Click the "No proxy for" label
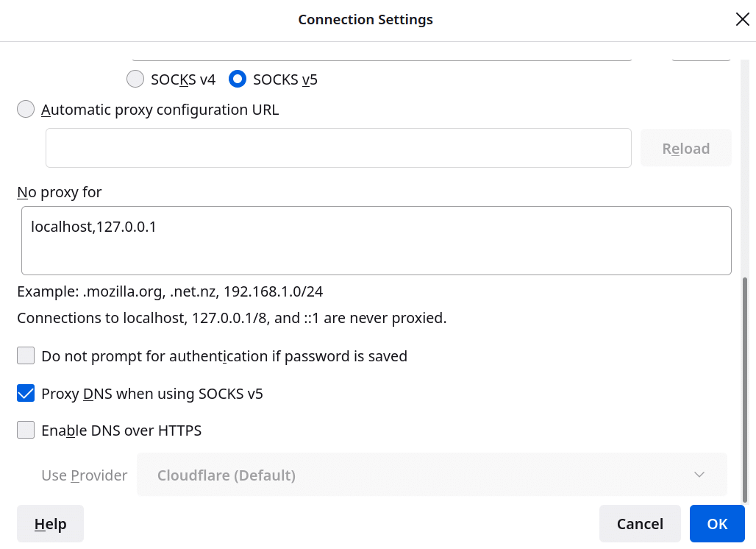Viewport: 756px width, 549px height. coord(60,192)
